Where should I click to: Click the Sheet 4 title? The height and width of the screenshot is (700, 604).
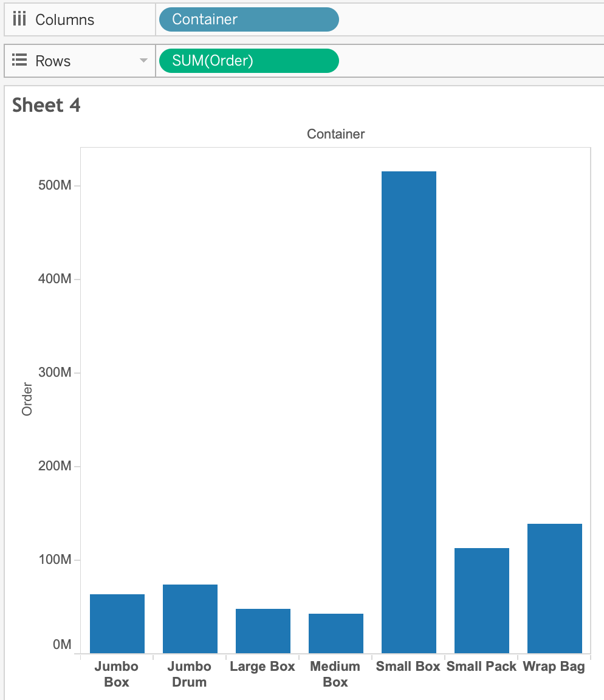click(46, 105)
